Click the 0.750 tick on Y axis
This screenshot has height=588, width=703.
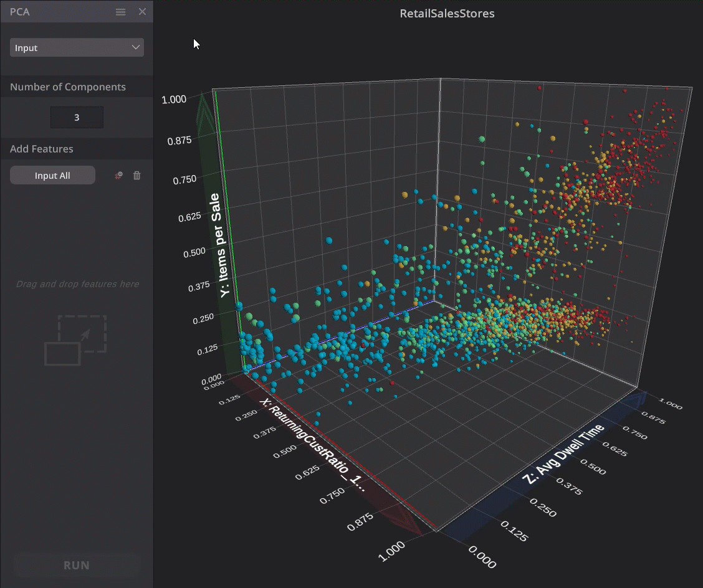(x=184, y=180)
